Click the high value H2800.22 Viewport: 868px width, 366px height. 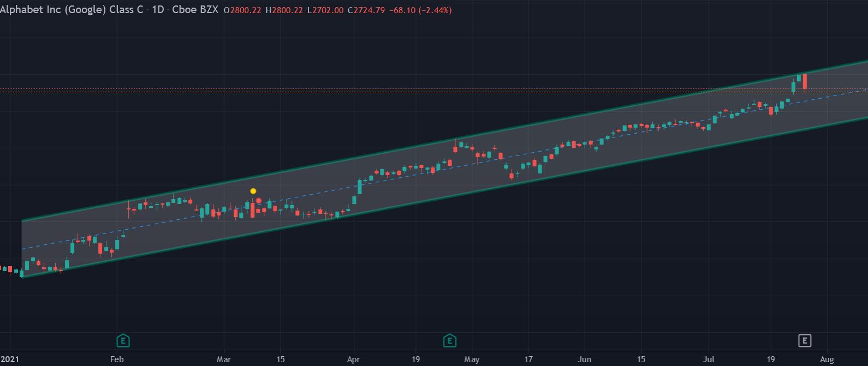click(284, 10)
